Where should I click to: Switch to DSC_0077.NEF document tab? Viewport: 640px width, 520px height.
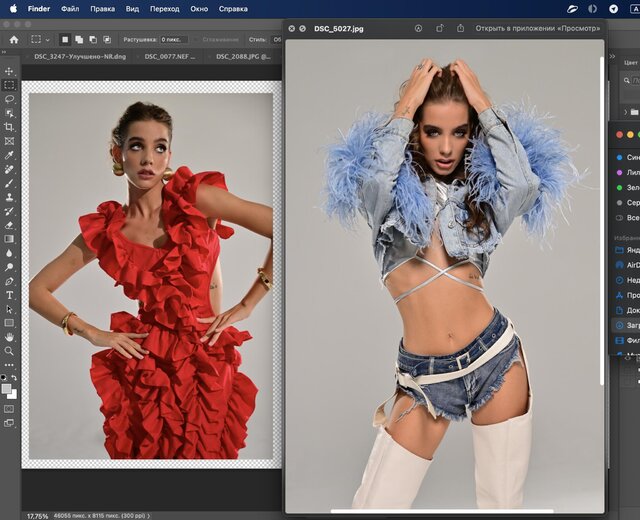coord(170,57)
